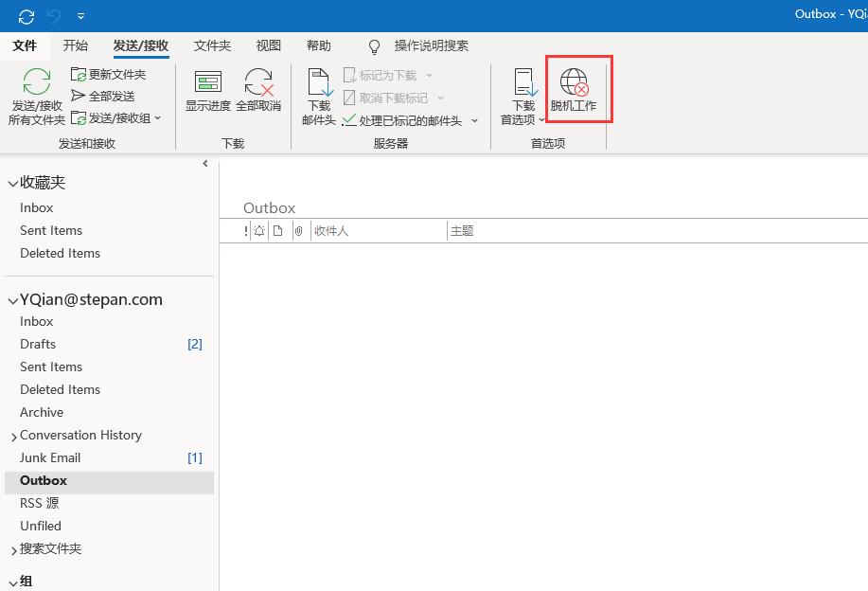The image size is (868, 591).
Task: Select the Drafts folder
Action: 38,344
